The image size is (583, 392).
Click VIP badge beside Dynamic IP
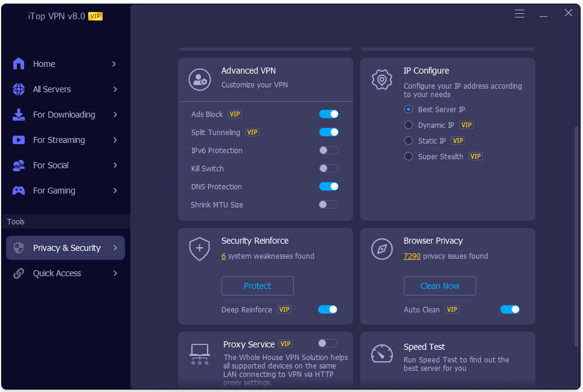pyautogui.click(x=467, y=125)
